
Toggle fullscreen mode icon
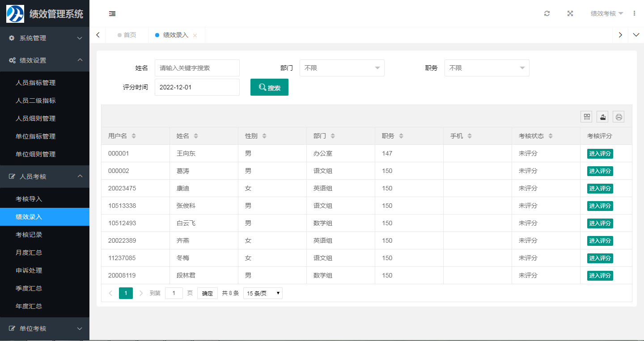point(570,13)
